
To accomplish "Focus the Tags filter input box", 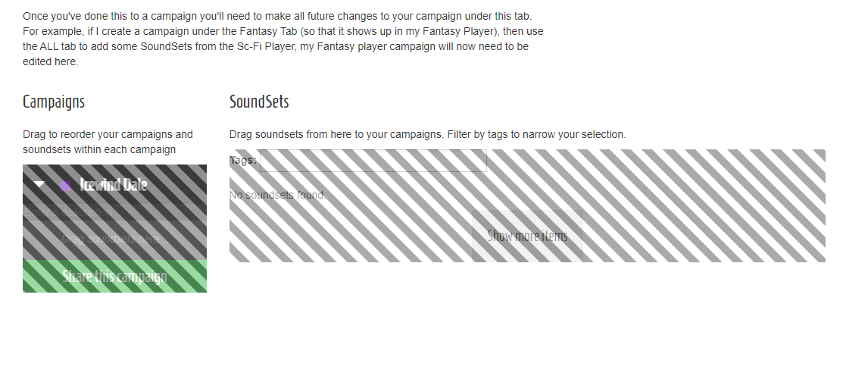I will 373,161.
